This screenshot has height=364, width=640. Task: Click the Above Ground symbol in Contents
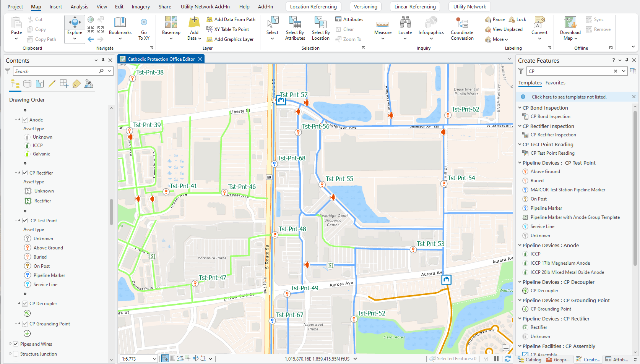[x=28, y=248]
